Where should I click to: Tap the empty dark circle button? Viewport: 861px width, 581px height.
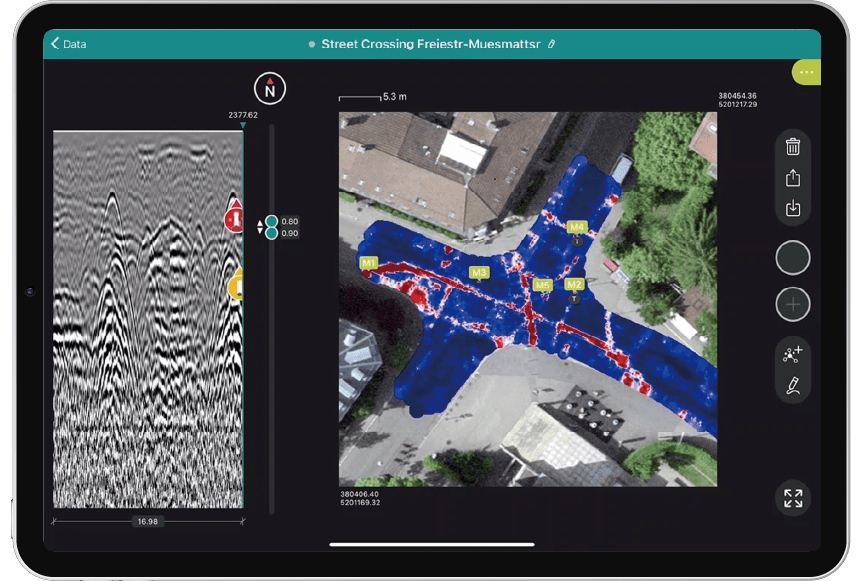tap(793, 258)
